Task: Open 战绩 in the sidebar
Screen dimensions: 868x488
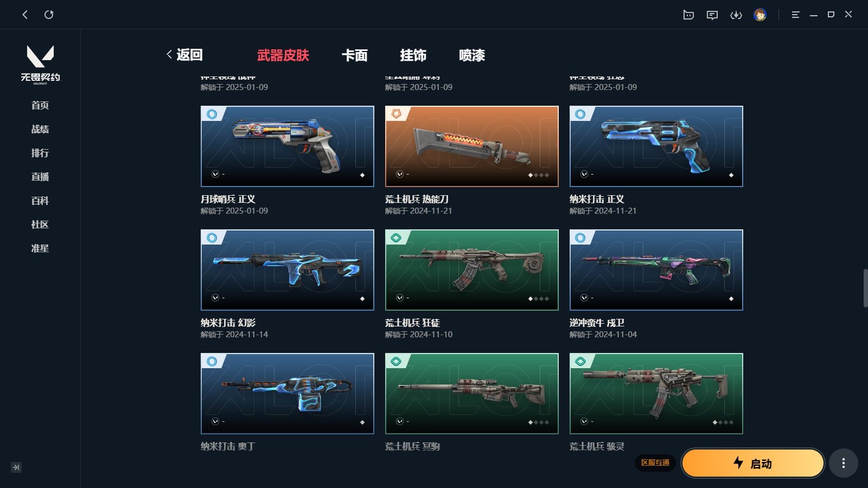Action: pyautogui.click(x=40, y=129)
